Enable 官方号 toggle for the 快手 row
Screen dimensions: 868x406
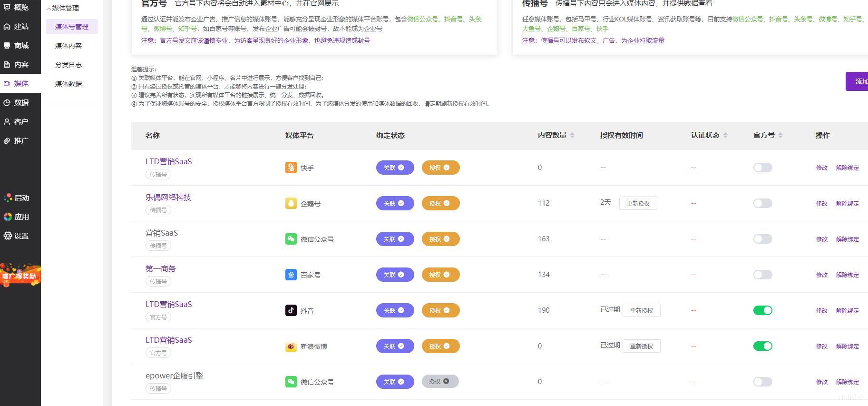point(762,168)
